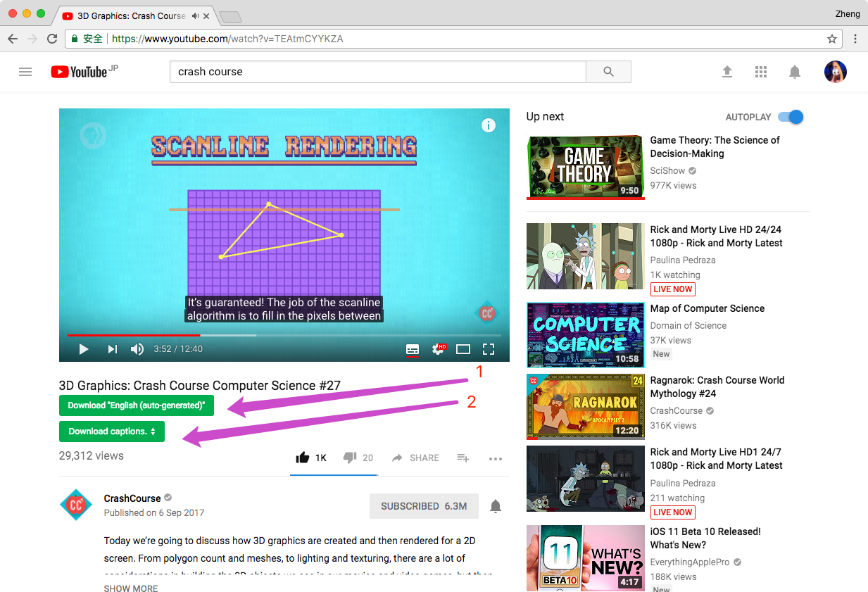Click the Up next heading

[x=545, y=116]
